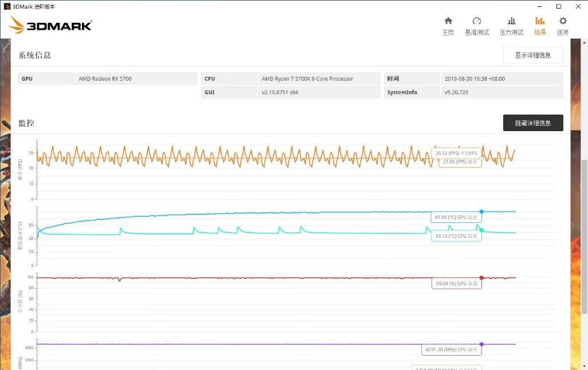This screenshot has height=370, width=588.
Task: Click the scrollbar down arrow
Action: click(x=584, y=366)
